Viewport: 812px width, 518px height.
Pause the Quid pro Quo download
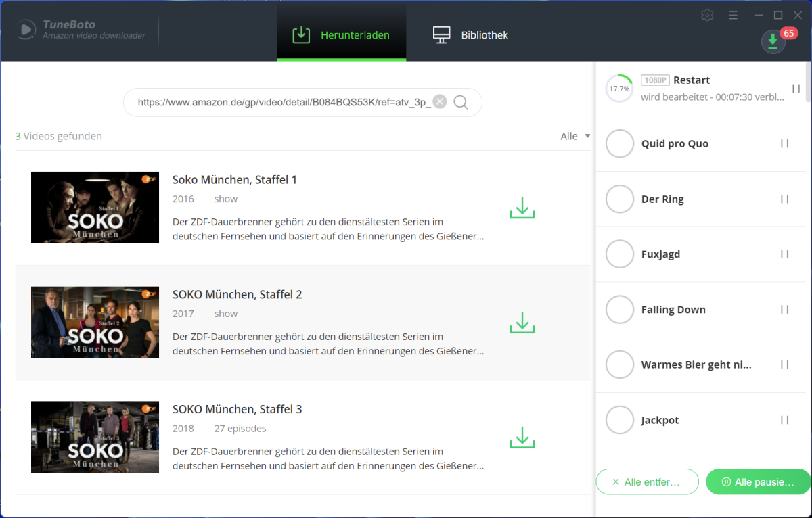784,143
